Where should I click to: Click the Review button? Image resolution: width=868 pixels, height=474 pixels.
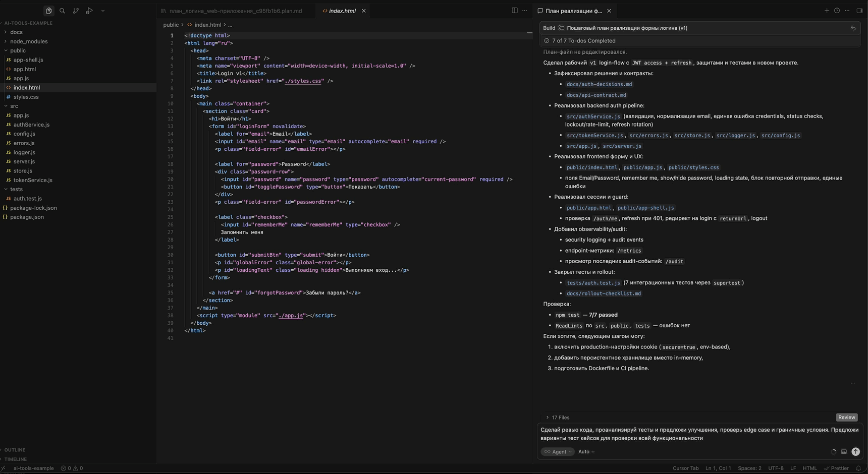click(x=846, y=418)
